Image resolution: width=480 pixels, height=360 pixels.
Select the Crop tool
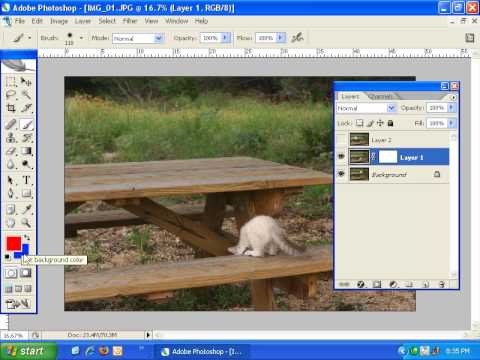[x=11, y=108]
